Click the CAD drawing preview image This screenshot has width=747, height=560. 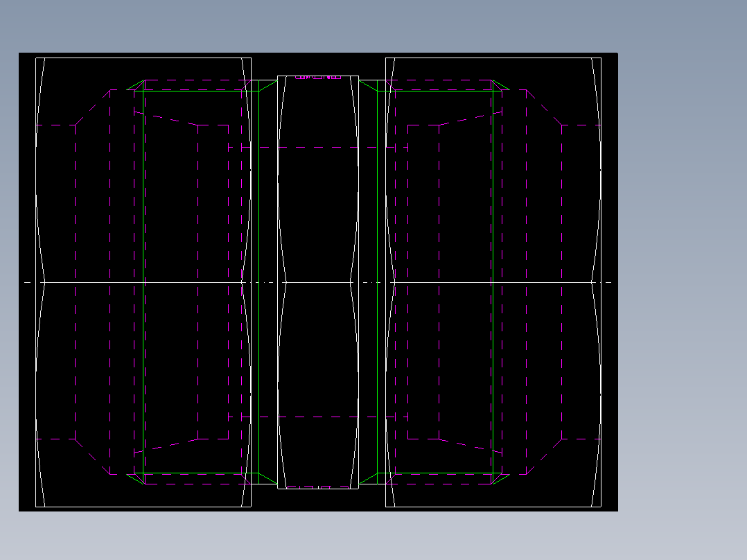[318, 282]
